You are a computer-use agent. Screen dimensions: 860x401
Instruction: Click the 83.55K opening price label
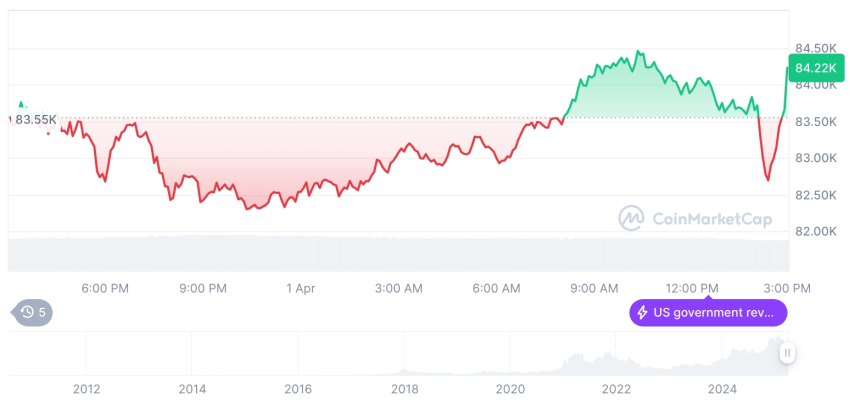coord(36,120)
